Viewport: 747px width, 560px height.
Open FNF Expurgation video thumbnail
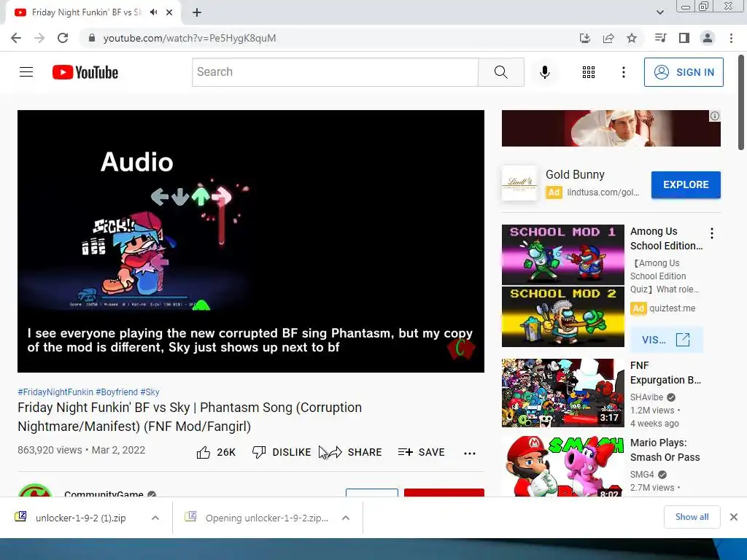coord(562,393)
